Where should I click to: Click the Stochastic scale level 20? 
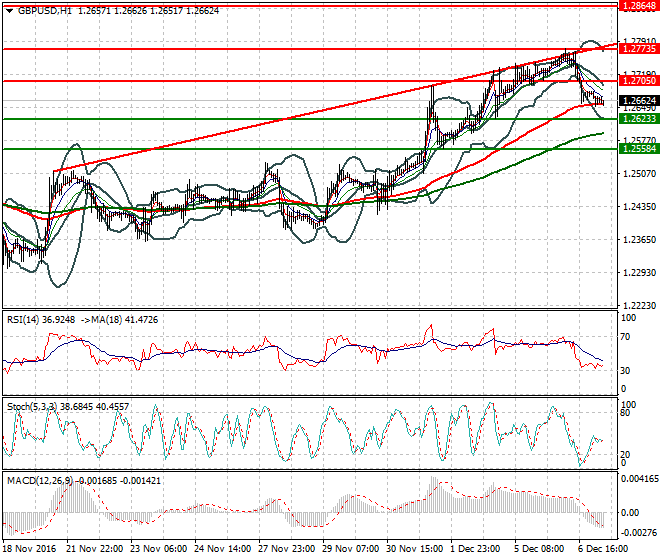(x=625, y=455)
